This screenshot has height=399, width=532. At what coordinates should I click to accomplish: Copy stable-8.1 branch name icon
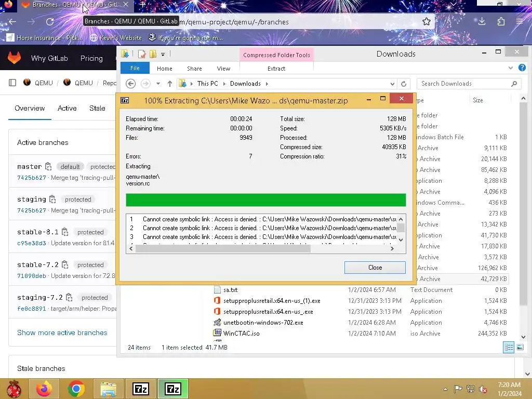65,232
